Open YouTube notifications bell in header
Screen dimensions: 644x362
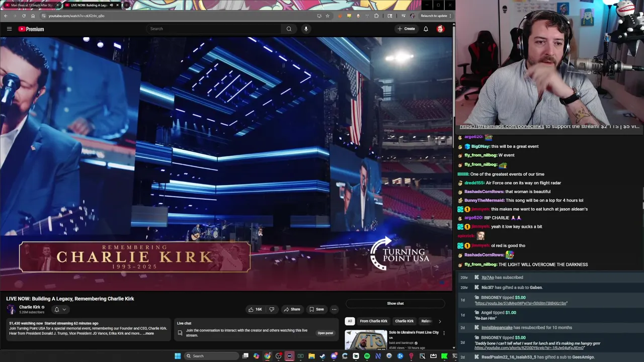426,29
